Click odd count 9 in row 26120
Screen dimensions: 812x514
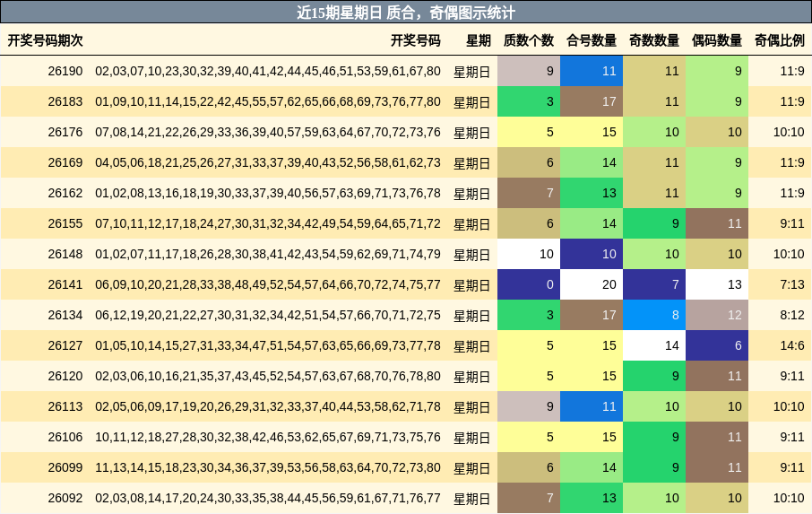[654, 376]
